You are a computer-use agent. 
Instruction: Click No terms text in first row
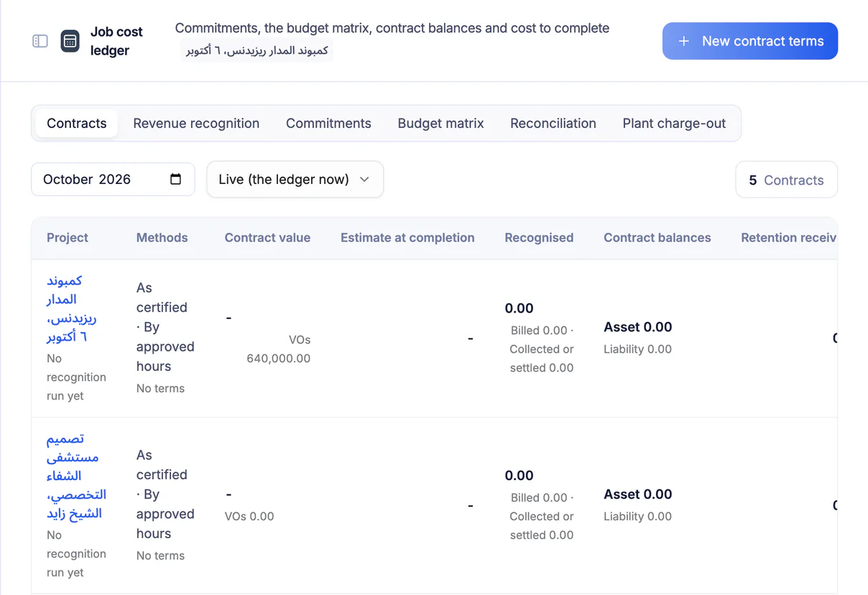160,388
